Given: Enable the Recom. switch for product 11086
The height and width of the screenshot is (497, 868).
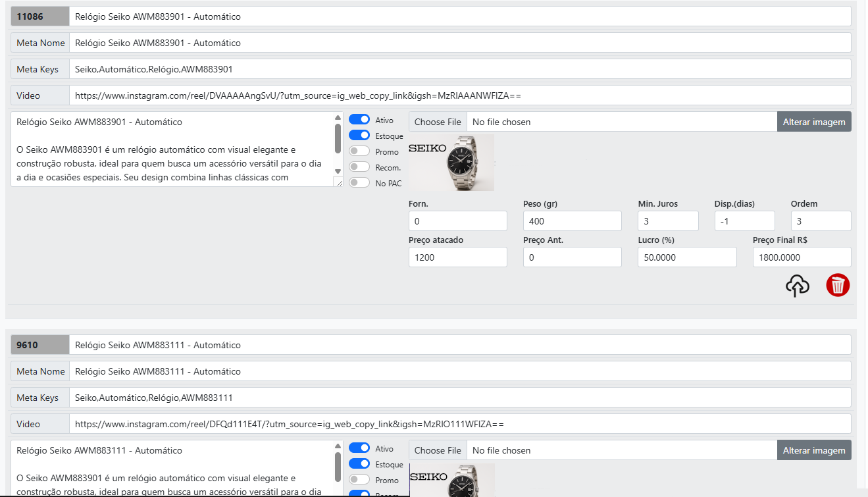Looking at the screenshot, I should [x=359, y=167].
